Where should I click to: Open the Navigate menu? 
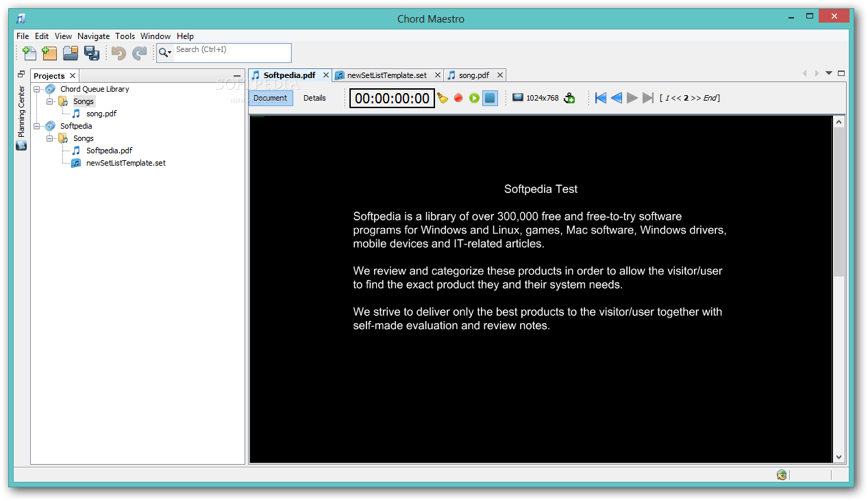click(x=93, y=36)
